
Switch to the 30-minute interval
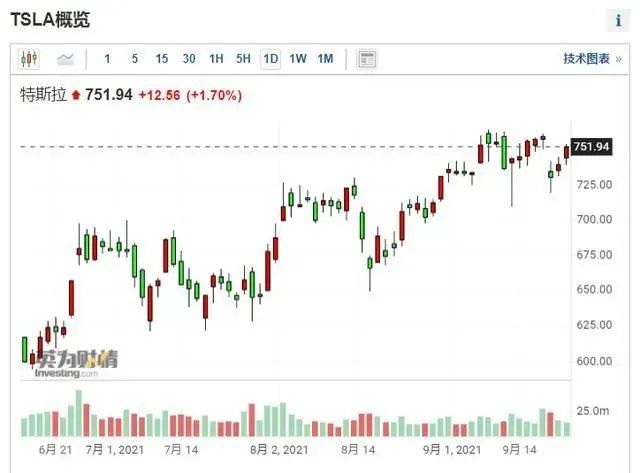(189, 59)
